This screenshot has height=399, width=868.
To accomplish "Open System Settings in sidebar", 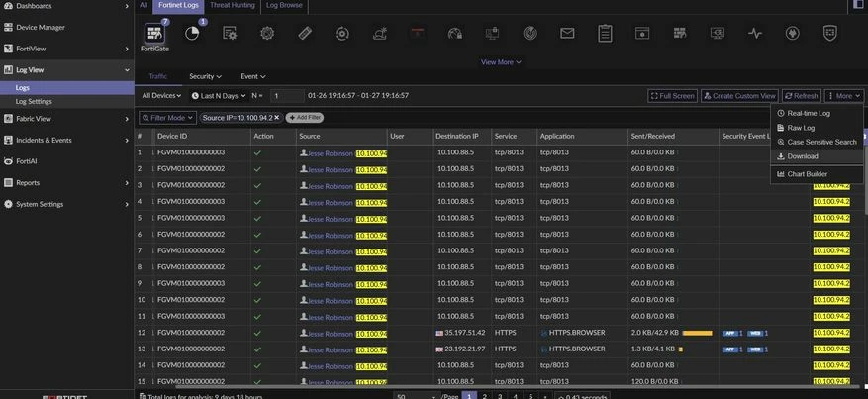I will click(x=67, y=204).
